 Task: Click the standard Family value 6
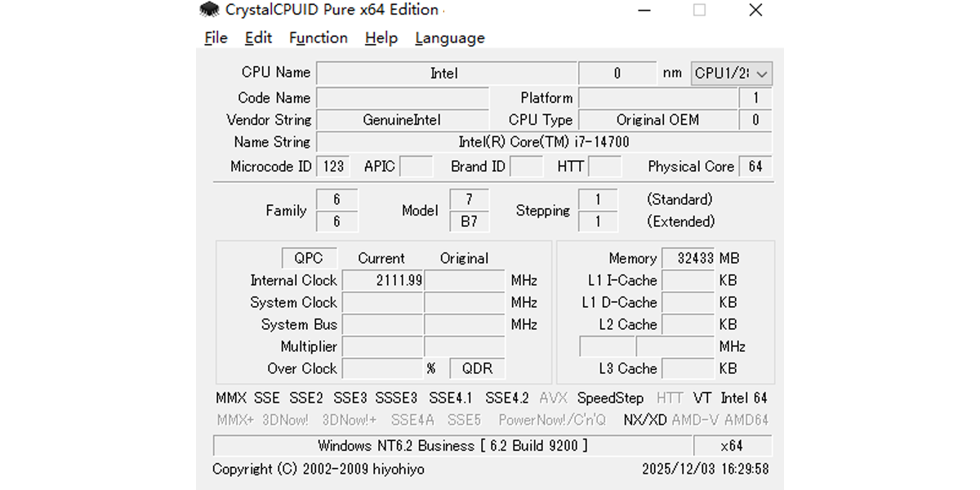pyautogui.click(x=336, y=199)
